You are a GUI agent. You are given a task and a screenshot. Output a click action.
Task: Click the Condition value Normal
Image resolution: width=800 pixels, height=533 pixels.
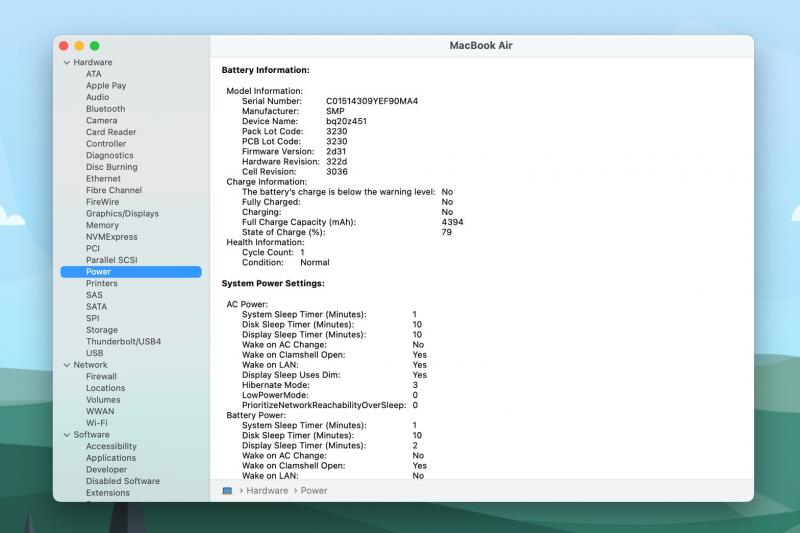[x=315, y=263]
